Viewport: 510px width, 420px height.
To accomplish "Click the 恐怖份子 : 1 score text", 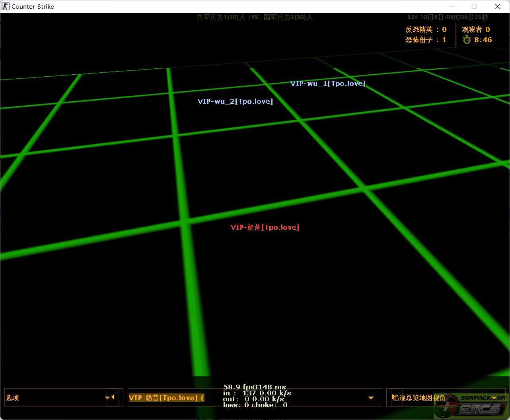I will [x=426, y=40].
